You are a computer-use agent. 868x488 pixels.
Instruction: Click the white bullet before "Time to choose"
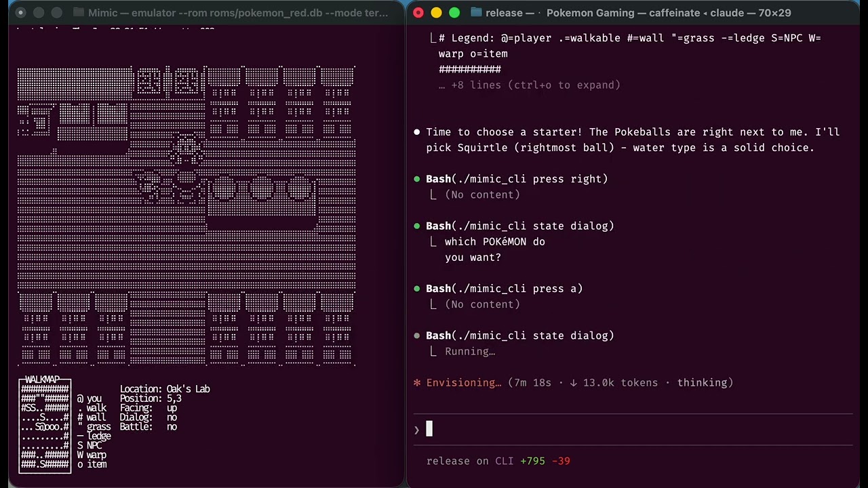pos(417,132)
